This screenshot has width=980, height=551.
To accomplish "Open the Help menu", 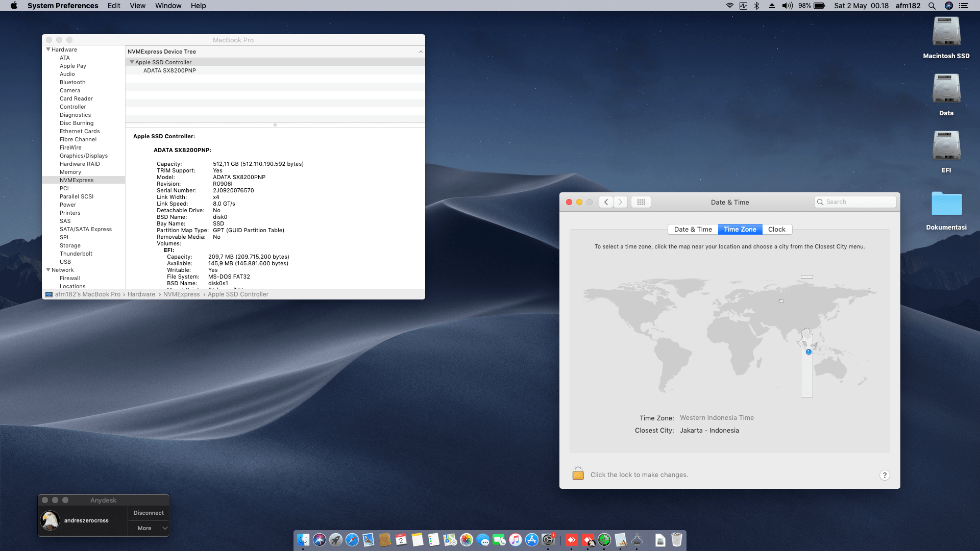I will click(199, 6).
